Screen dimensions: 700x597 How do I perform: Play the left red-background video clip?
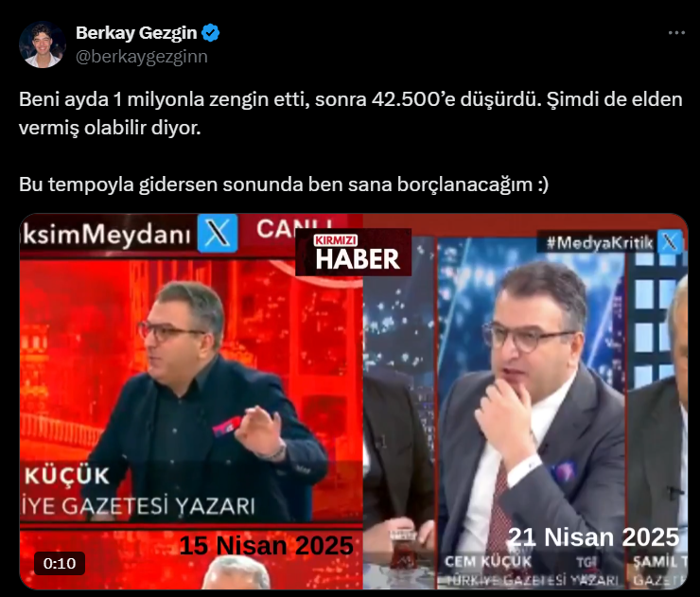click(x=191, y=401)
